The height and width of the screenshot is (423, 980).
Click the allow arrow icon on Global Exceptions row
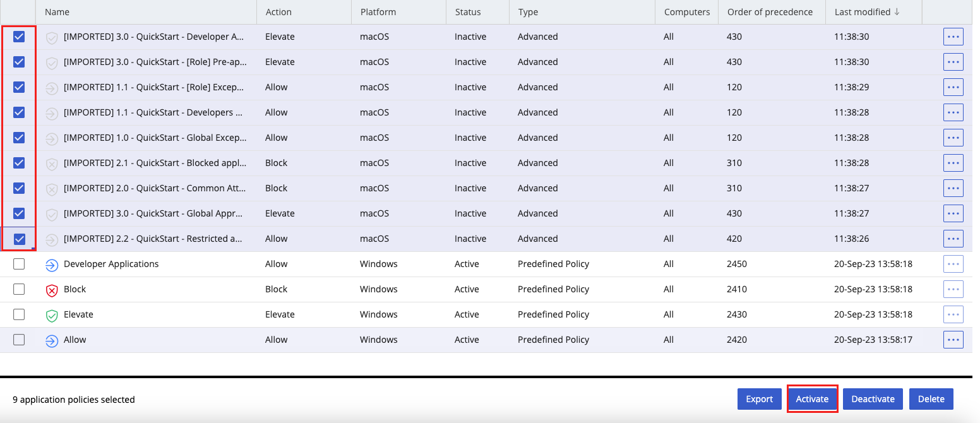coord(52,138)
